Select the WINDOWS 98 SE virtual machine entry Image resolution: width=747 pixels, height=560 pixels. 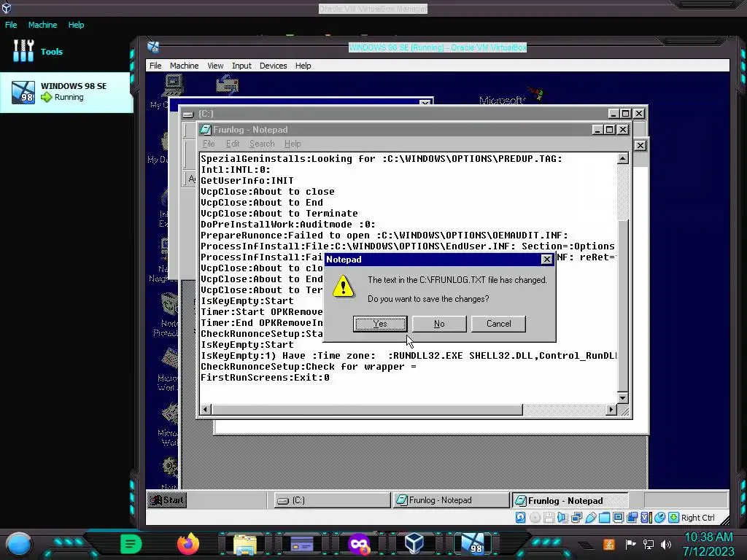pyautogui.click(x=66, y=92)
